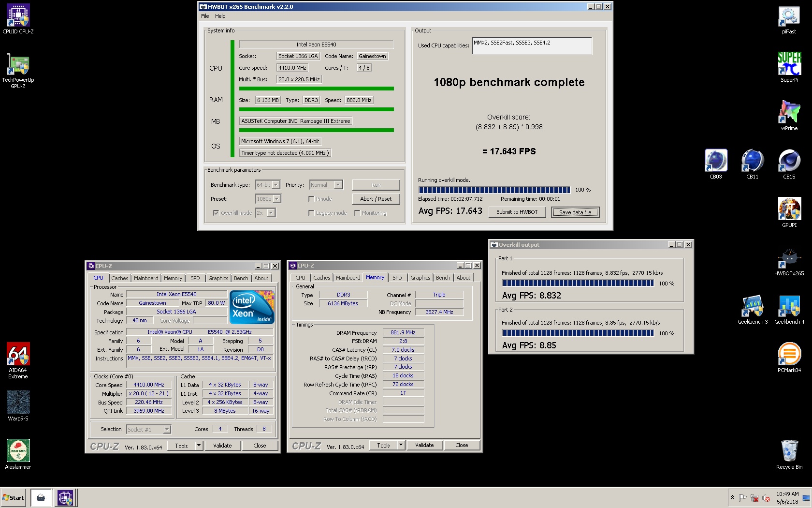Click the Intel Xeon inside logo in CPU-Z
This screenshot has height=508, width=812.
tap(252, 307)
